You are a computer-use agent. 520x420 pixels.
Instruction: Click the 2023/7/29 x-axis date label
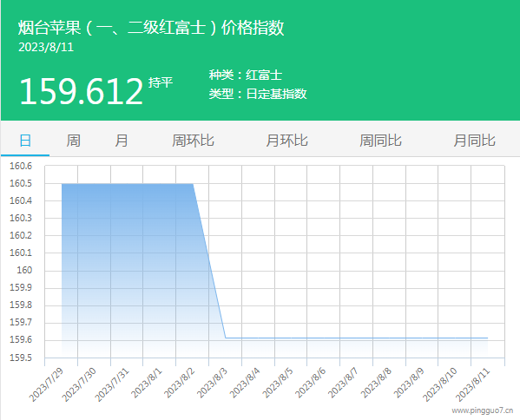(46, 384)
